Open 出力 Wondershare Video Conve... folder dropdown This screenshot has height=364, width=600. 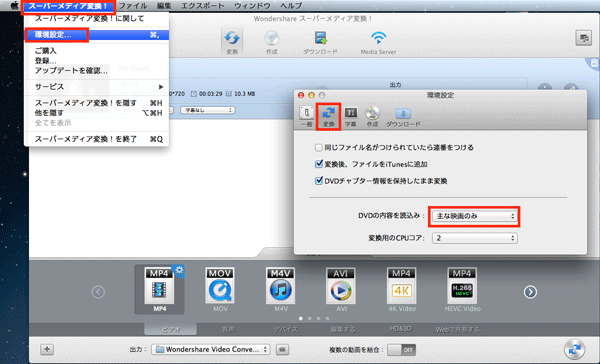[x=211, y=349]
